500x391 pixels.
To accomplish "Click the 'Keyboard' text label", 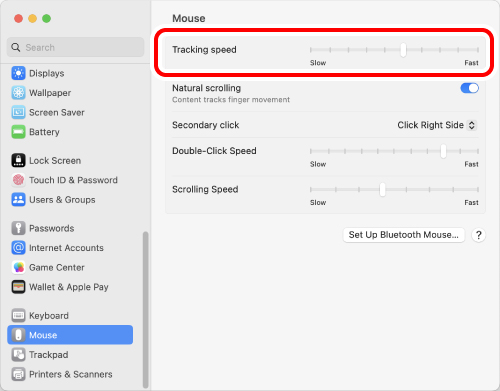I will [x=49, y=315].
